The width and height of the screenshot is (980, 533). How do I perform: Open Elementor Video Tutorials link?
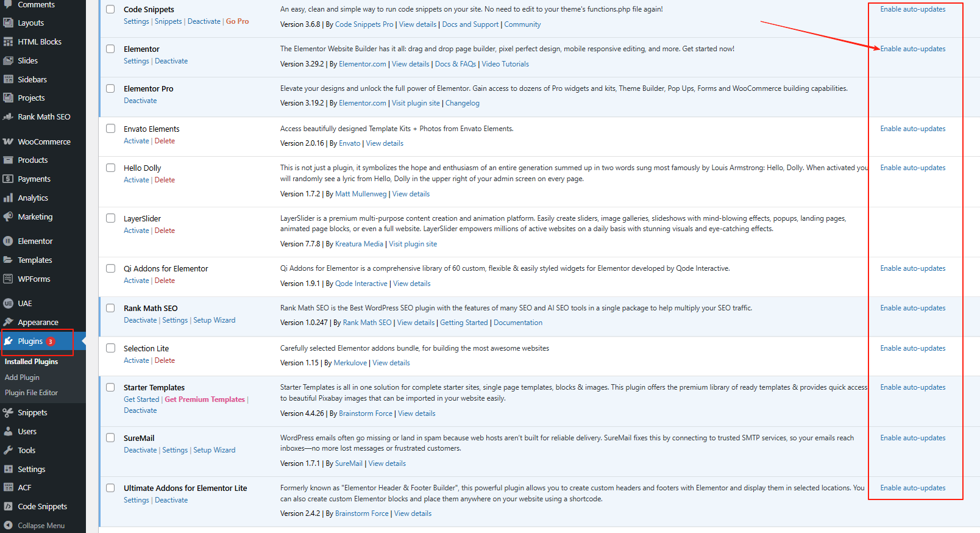[x=505, y=64]
